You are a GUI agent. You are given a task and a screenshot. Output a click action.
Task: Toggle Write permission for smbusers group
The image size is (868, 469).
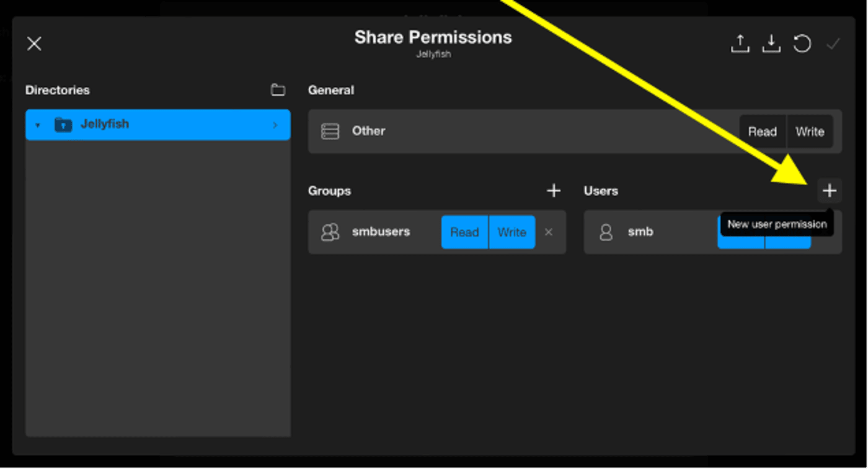[x=511, y=232]
